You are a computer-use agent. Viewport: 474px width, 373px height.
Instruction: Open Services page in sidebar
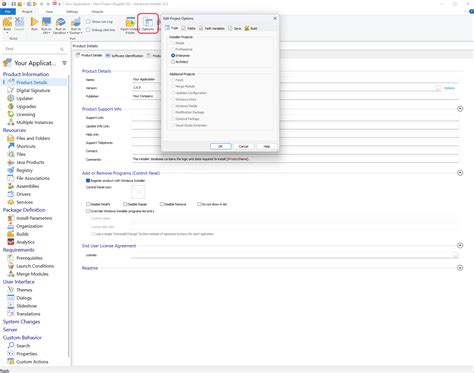pyautogui.click(x=24, y=202)
